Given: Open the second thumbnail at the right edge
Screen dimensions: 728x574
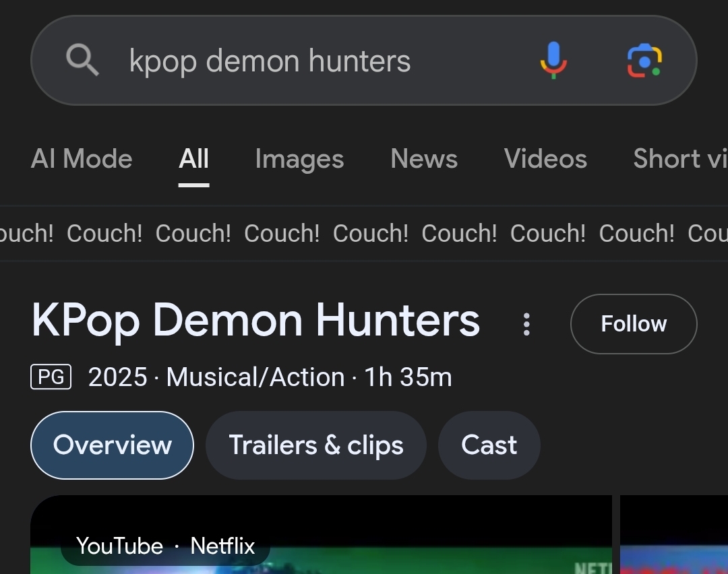Looking at the screenshot, I should pos(674,539).
